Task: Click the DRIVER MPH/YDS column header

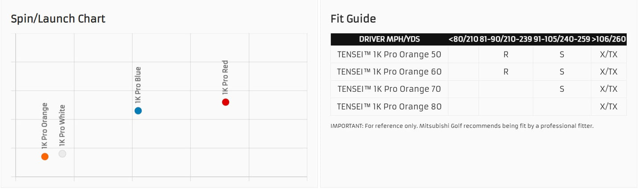Action: (x=389, y=39)
